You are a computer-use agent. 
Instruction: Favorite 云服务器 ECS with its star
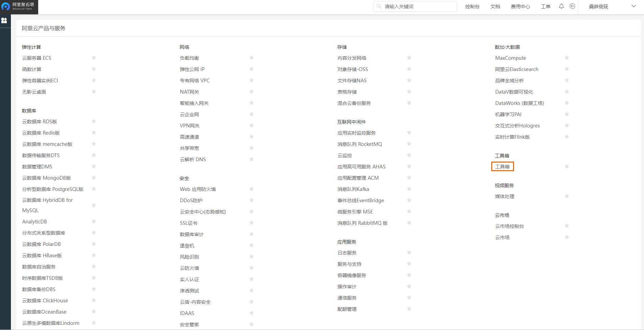[94, 58]
